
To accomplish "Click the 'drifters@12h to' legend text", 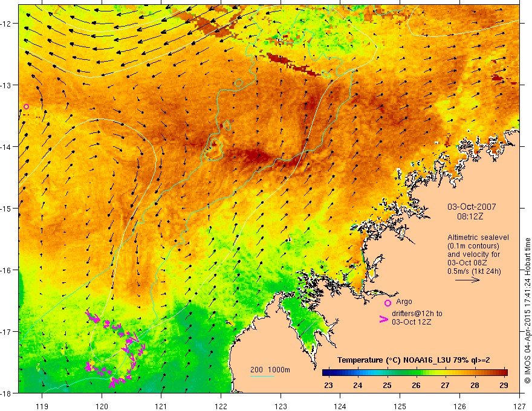I will pos(417,314).
